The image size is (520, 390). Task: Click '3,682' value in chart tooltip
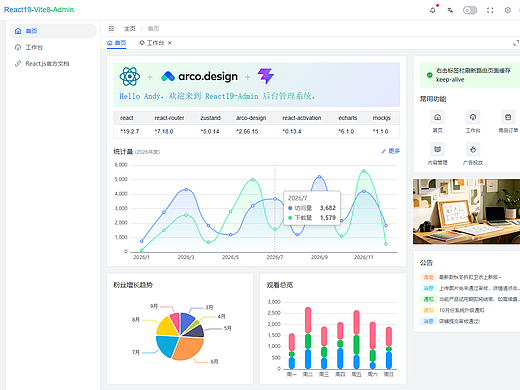[328, 208]
